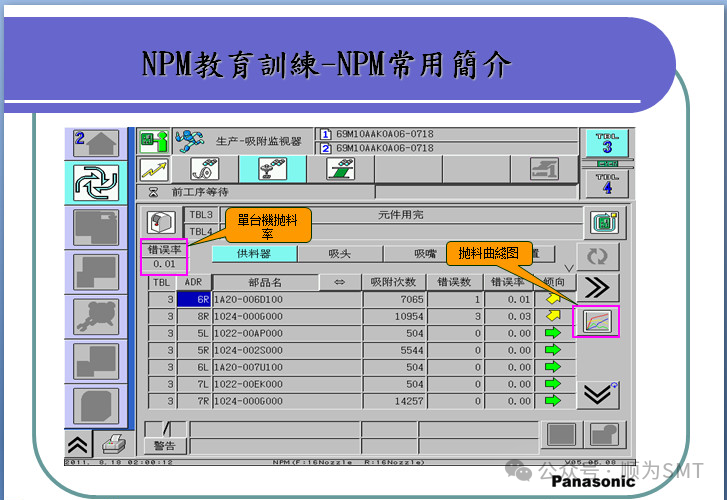
Task: Expand the bottom-left double up arrow
Action: click(80, 443)
